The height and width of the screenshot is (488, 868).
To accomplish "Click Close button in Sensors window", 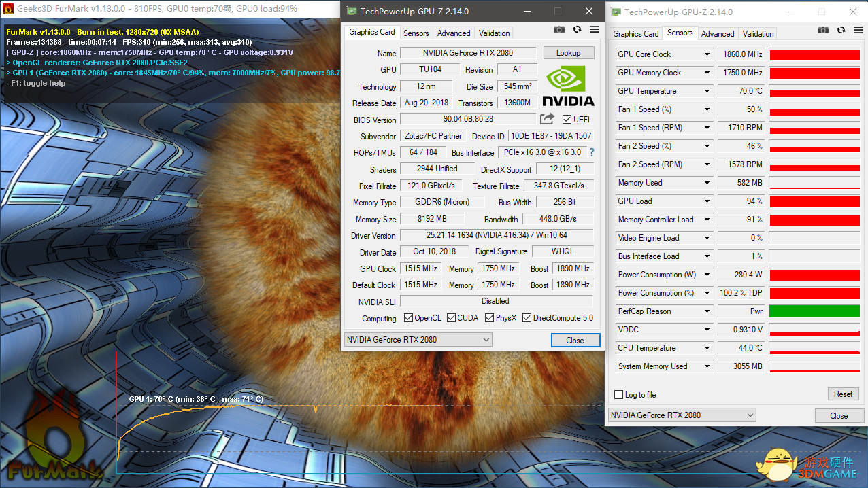I will click(839, 416).
